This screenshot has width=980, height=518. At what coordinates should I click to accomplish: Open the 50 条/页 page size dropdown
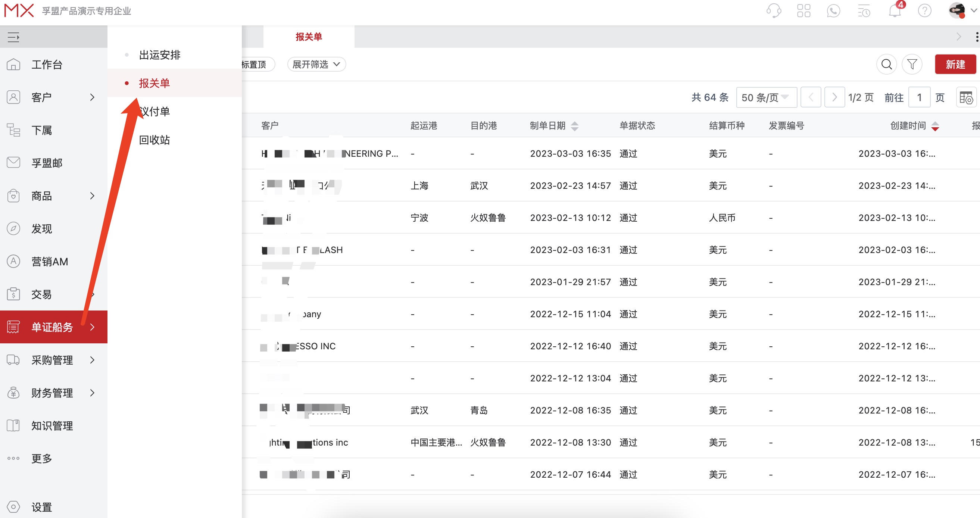coord(766,97)
